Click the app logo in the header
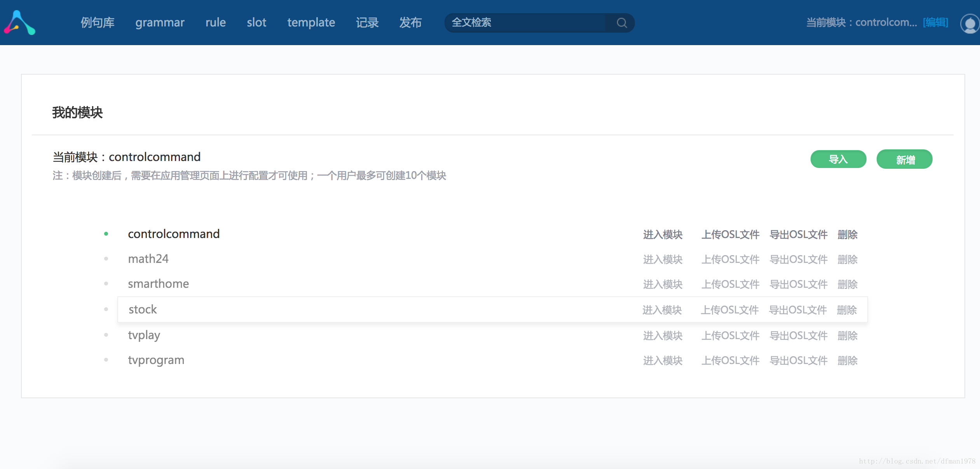Screen dimensions: 980x469 19,23
